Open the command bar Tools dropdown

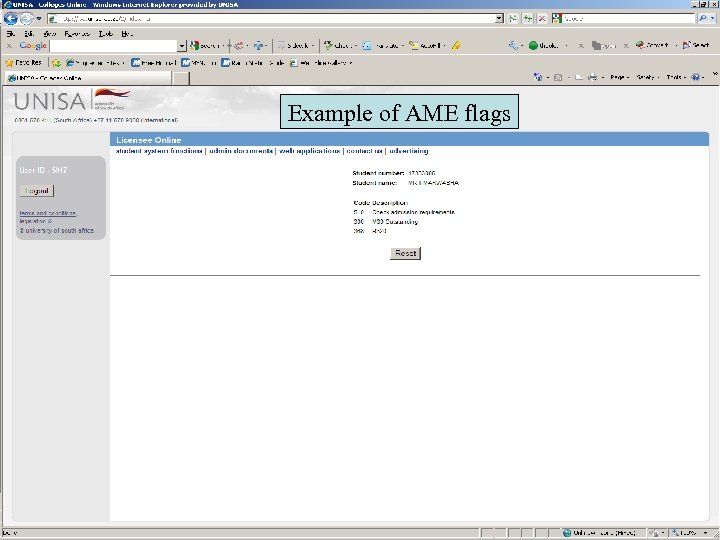pos(676,77)
